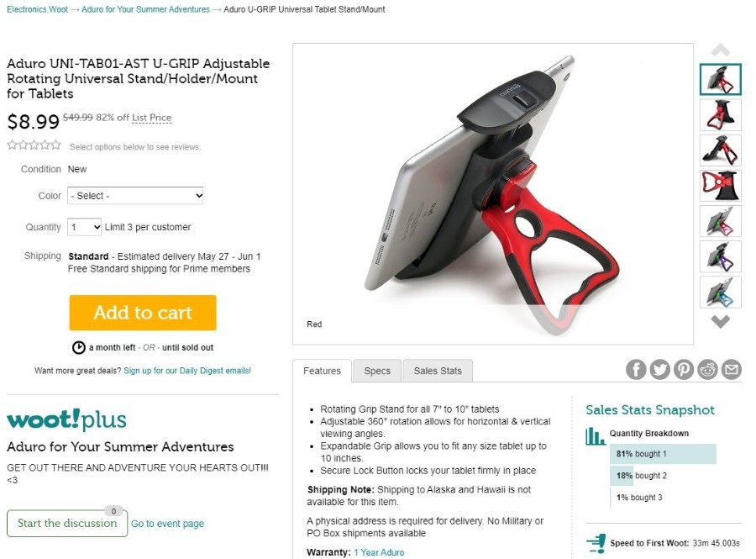Navigate to Electronics.Woot breadcrumb
Image resolution: width=756 pixels, height=559 pixels.
(x=37, y=9)
